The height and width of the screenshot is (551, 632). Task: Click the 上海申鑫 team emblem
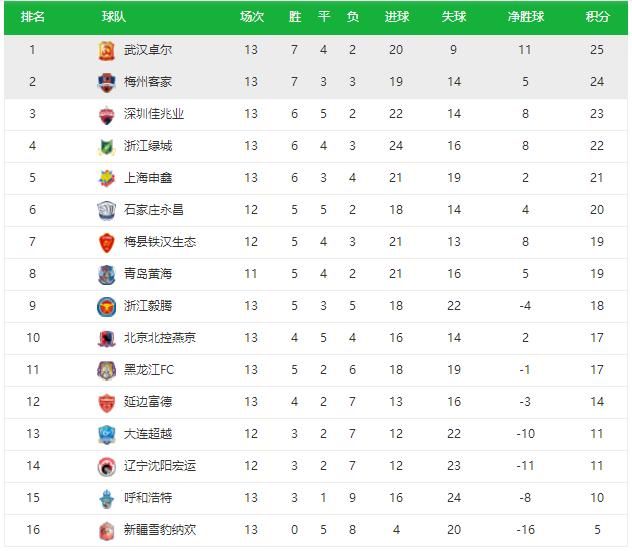point(106,178)
